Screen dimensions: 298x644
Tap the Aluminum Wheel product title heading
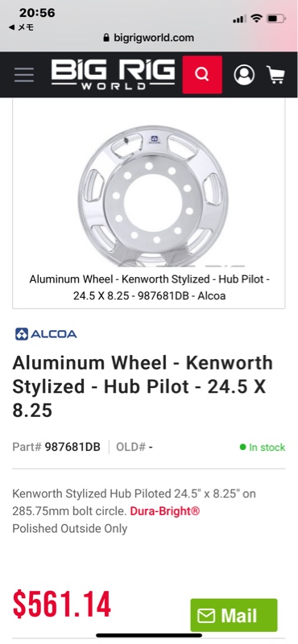tap(143, 386)
